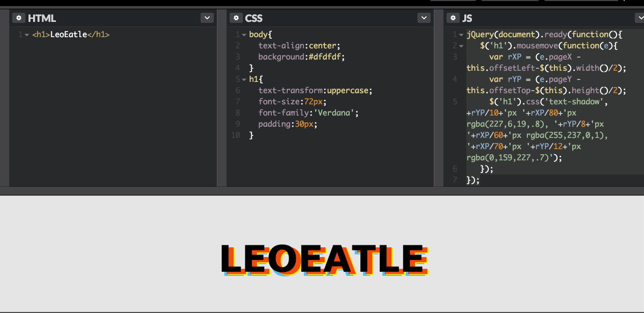Click the LEOEATLE heading in the preview
The width and height of the screenshot is (644, 313).
[x=324, y=260]
